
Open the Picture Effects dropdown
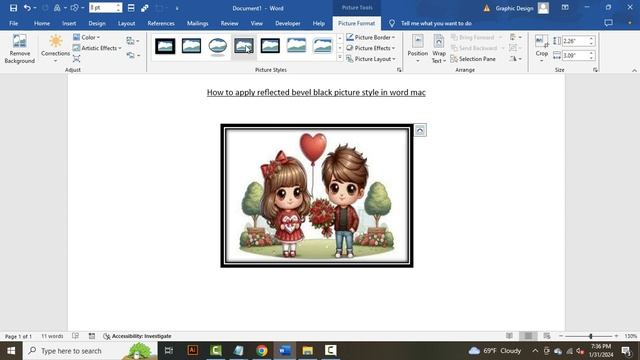(371, 48)
